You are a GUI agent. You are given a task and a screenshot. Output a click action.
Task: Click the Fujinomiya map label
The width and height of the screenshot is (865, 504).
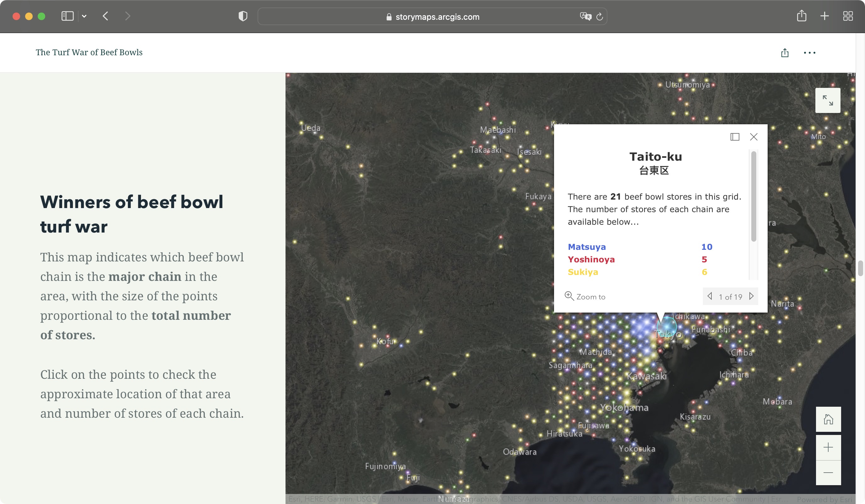385,466
